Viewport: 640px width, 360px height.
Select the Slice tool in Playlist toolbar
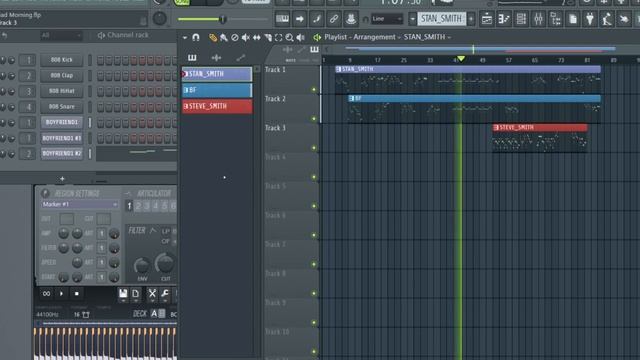pyautogui.click(x=268, y=38)
